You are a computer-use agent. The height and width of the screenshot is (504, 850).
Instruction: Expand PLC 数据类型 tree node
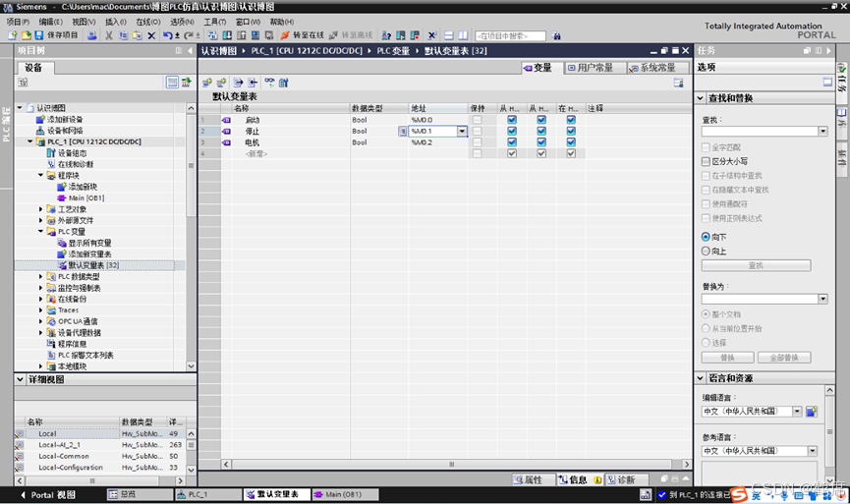click(40, 276)
